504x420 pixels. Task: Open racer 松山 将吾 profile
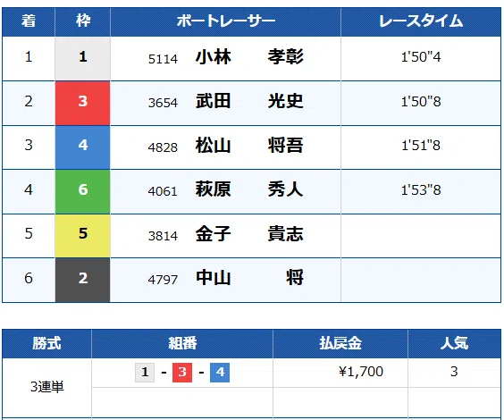[x=249, y=146]
